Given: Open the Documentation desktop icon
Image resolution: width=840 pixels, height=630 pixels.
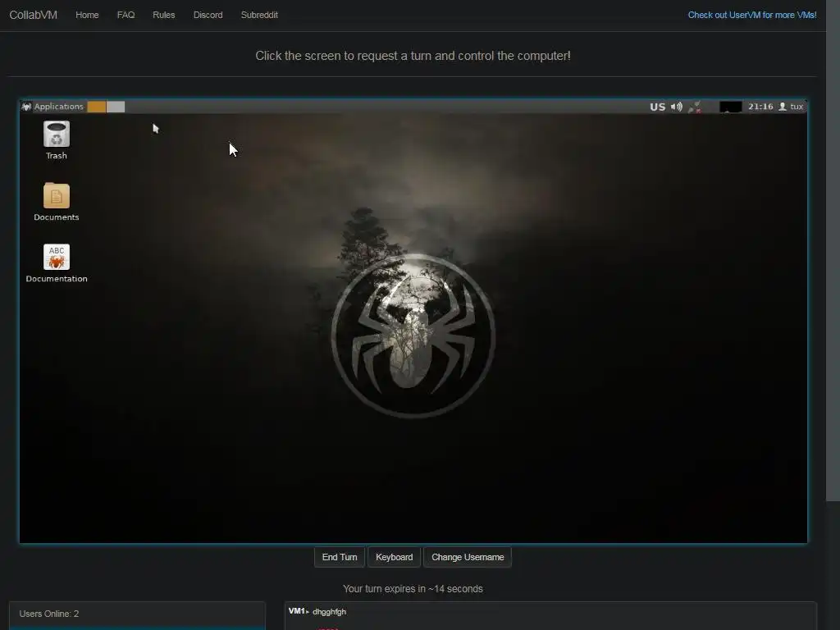Looking at the screenshot, I should tap(57, 263).
